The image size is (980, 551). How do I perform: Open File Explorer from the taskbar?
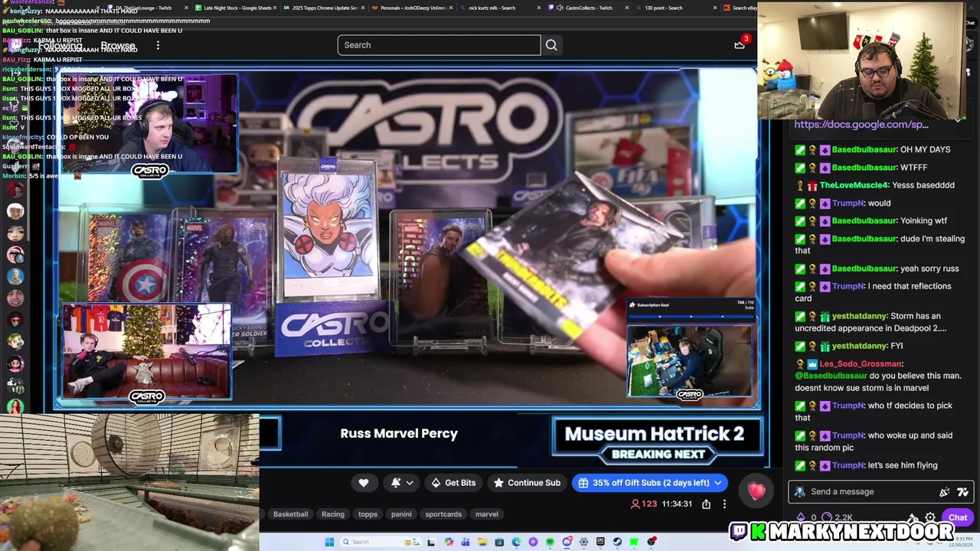point(482,542)
